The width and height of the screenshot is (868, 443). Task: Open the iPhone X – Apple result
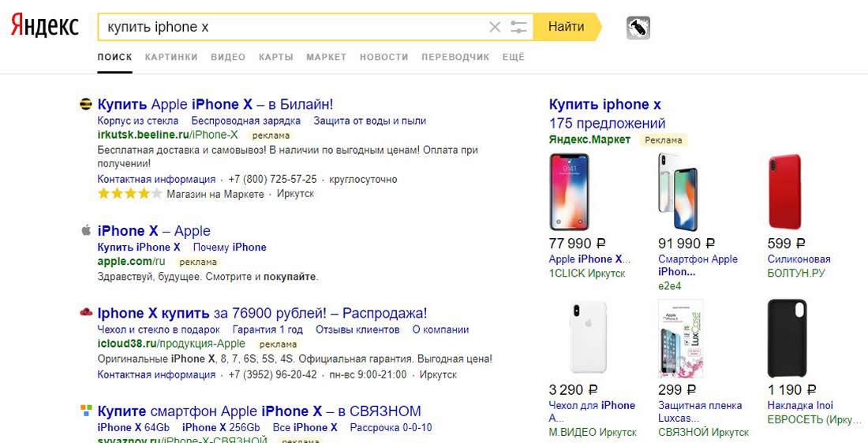(x=154, y=231)
